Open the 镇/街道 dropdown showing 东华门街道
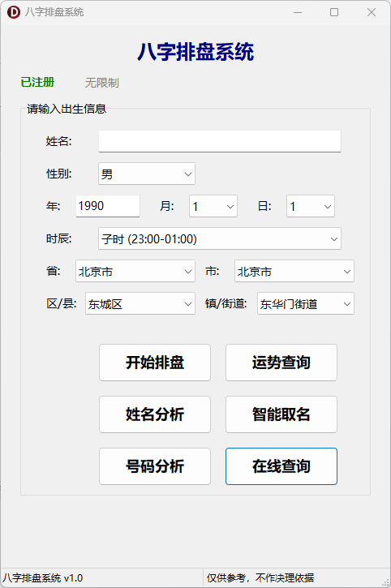 (x=306, y=303)
